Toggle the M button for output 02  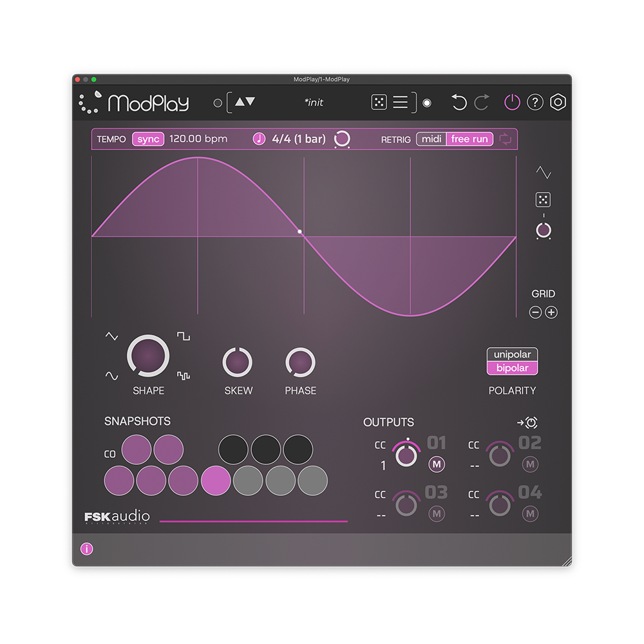(530, 464)
